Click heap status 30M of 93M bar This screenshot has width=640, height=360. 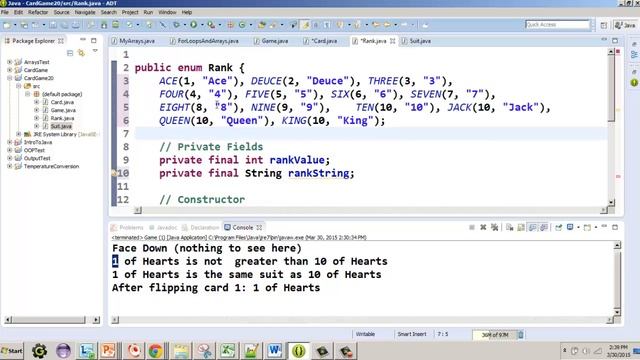(x=495, y=335)
